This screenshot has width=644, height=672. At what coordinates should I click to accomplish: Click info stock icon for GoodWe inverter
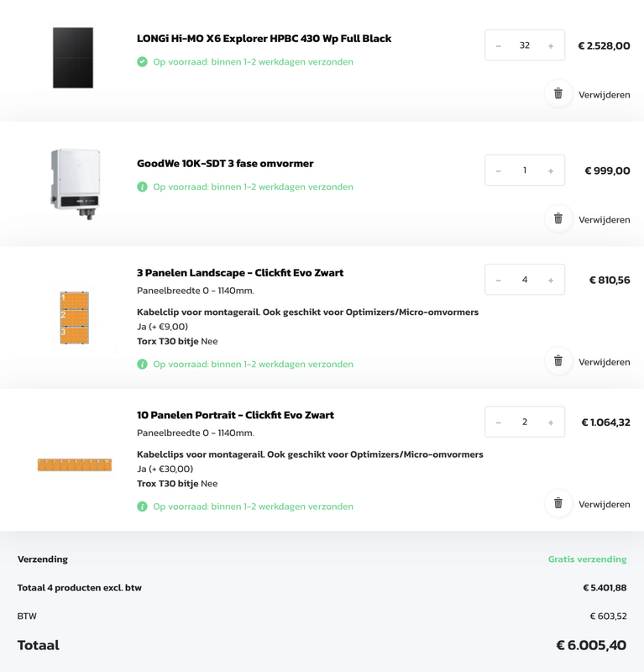click(x=142, y=186)
